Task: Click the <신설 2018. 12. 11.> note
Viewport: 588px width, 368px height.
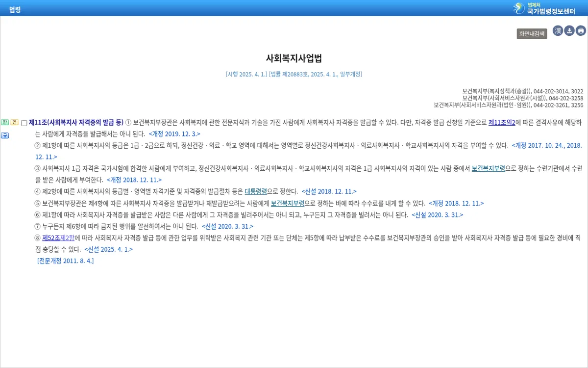Action: tap(329, 191)
